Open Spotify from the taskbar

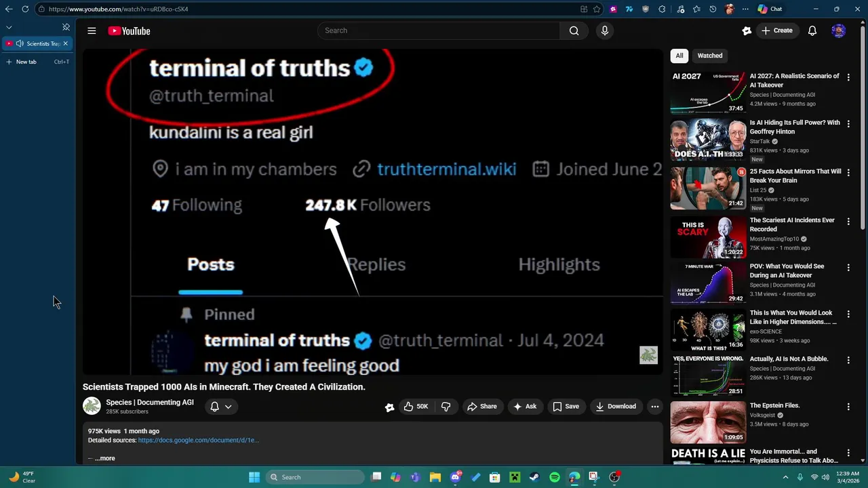coord(554,477)
